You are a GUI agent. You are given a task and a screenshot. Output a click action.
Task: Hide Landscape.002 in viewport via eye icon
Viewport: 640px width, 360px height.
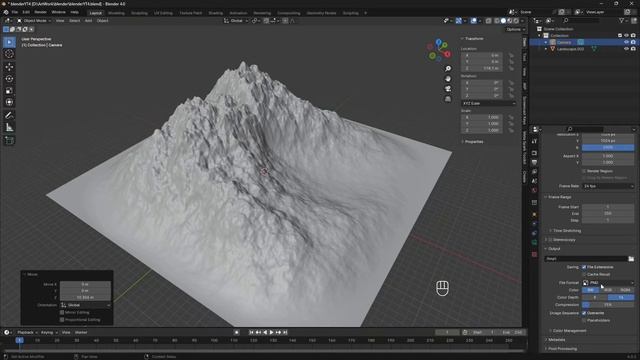point(627,49)
